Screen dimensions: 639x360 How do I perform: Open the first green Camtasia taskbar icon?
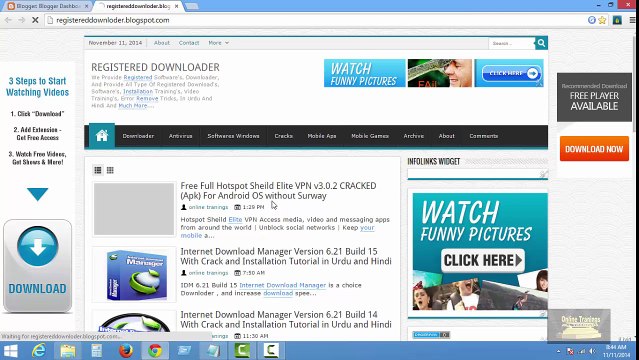click(x=242, y=351)
